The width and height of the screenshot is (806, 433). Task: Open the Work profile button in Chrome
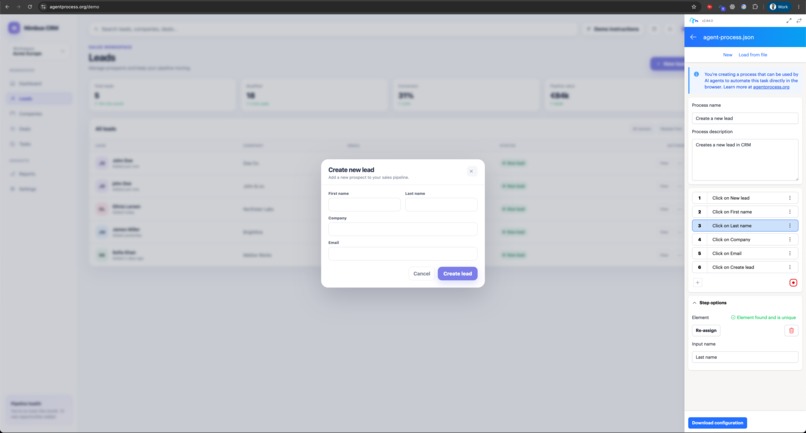tap(779, 7)
